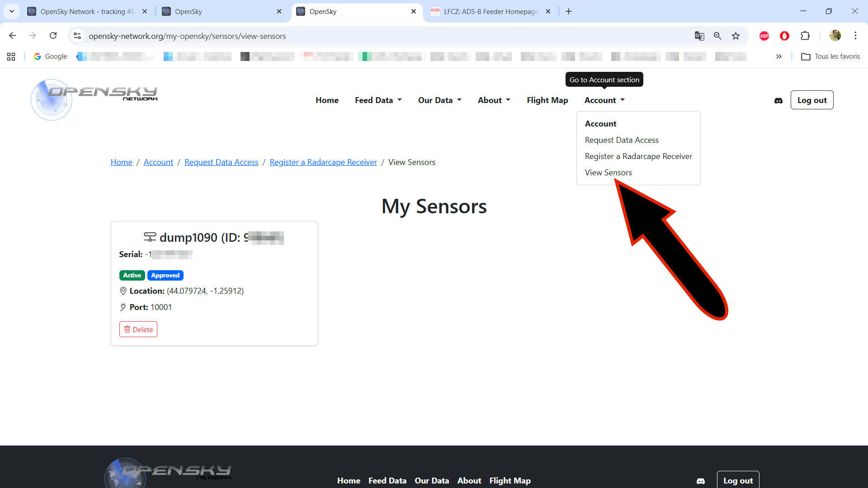
Task: Close the OpenSky Network tracking tab
Action: point(145,11)
